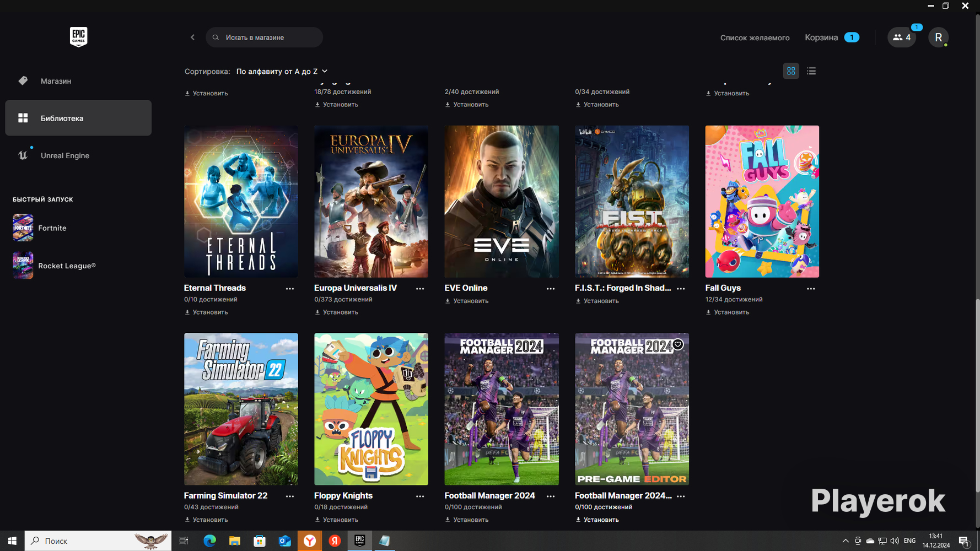Open the Europa Universalis IV cover art

pos(371,202)
